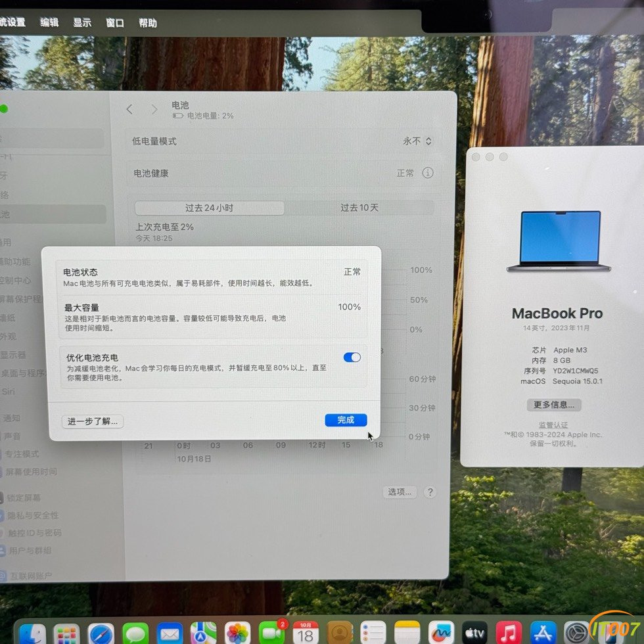
Task: Select 外观 in settings sidebar
Action: [x=8, y=336]
